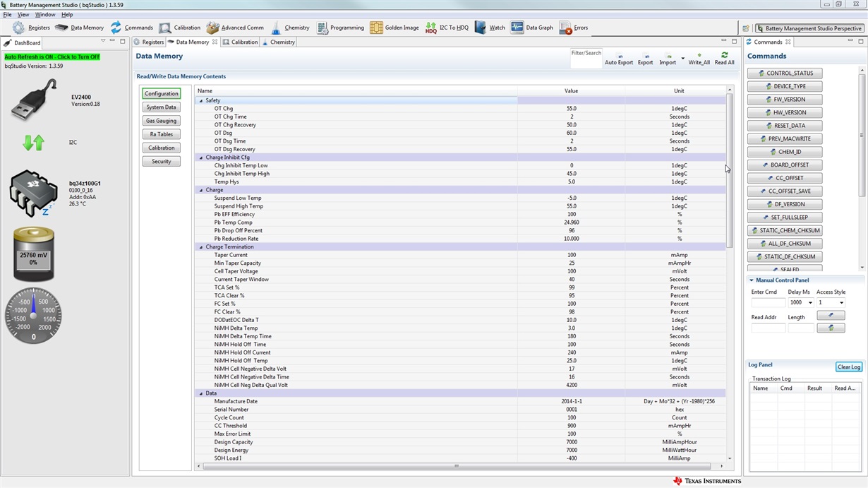The width and height of the screenshot is (868, 488).
Task: Click the Data Memory vertical scrollbar
Action: (730, 169)
